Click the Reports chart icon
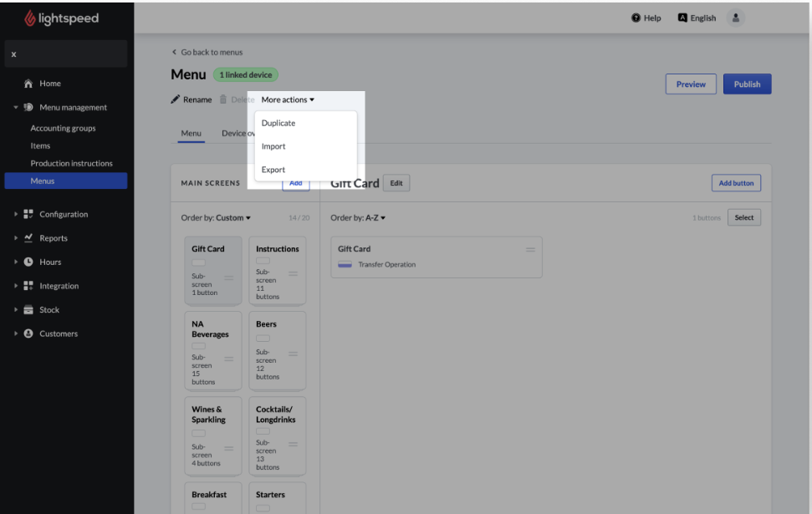Image resolution: width=812 pixels, height=514 pixels. tap(28, 238)
